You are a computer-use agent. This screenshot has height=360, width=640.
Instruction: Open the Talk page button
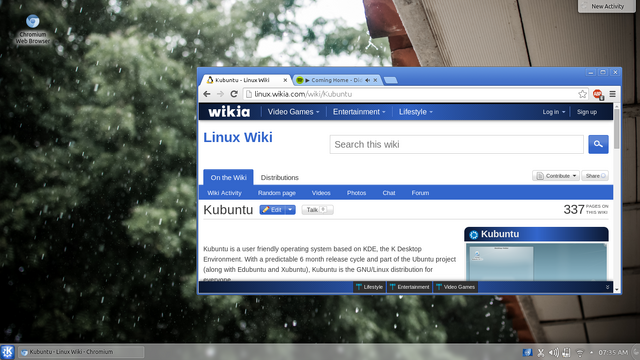(317, 210)
